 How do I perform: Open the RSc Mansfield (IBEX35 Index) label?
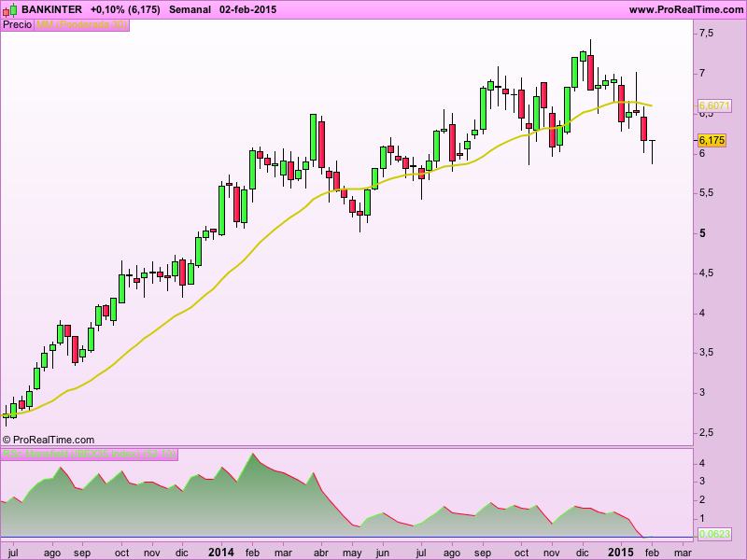click(89, 454)
